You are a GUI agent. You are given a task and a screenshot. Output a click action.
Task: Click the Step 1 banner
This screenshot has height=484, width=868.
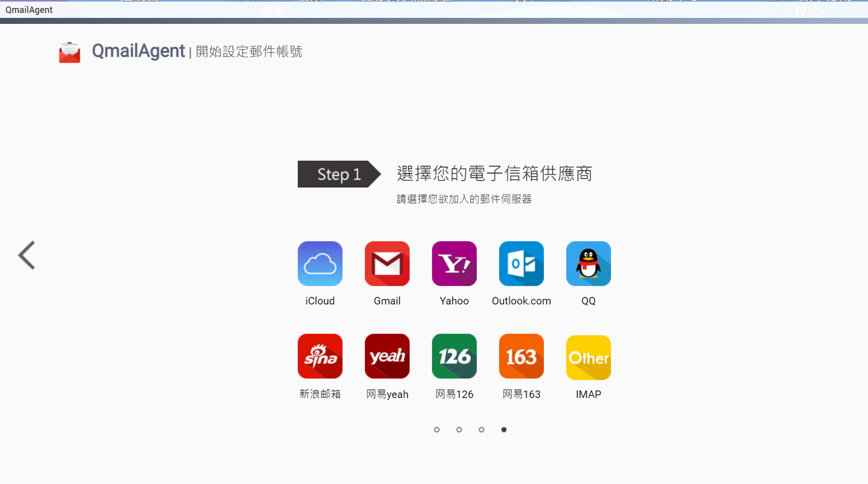(x=339, y=174)
